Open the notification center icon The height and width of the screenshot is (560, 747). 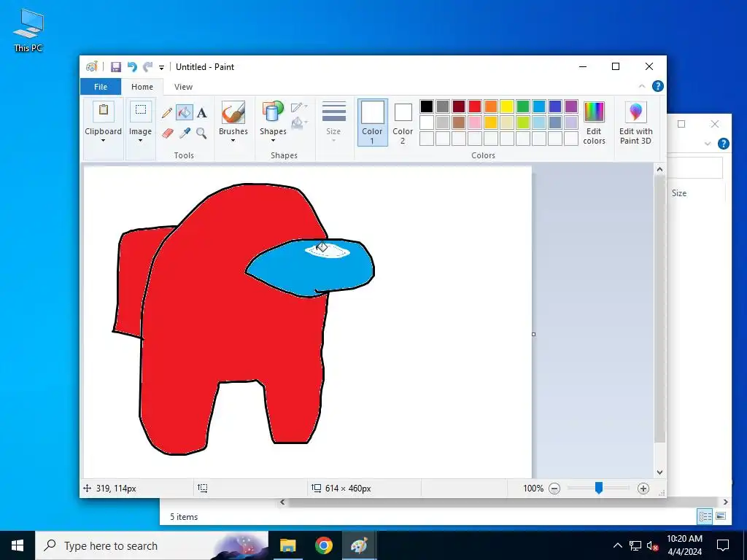[723, 545]
